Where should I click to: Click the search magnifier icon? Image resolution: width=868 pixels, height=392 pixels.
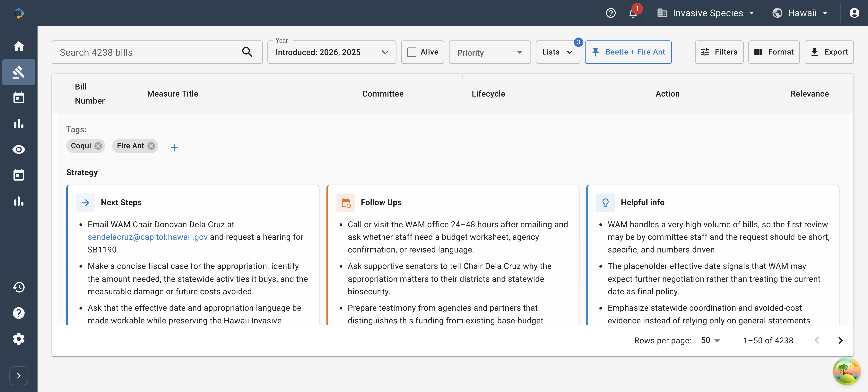coord(247,52)
